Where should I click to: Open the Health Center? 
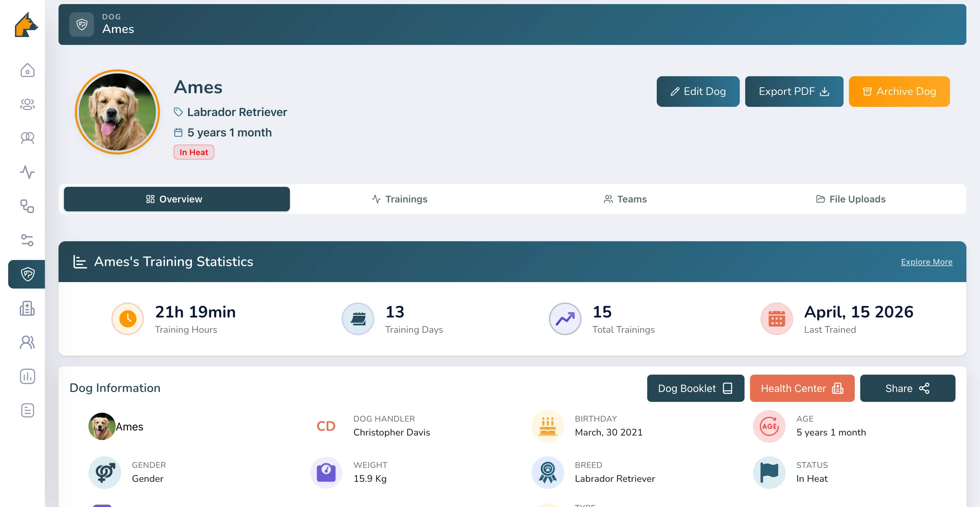802,388
